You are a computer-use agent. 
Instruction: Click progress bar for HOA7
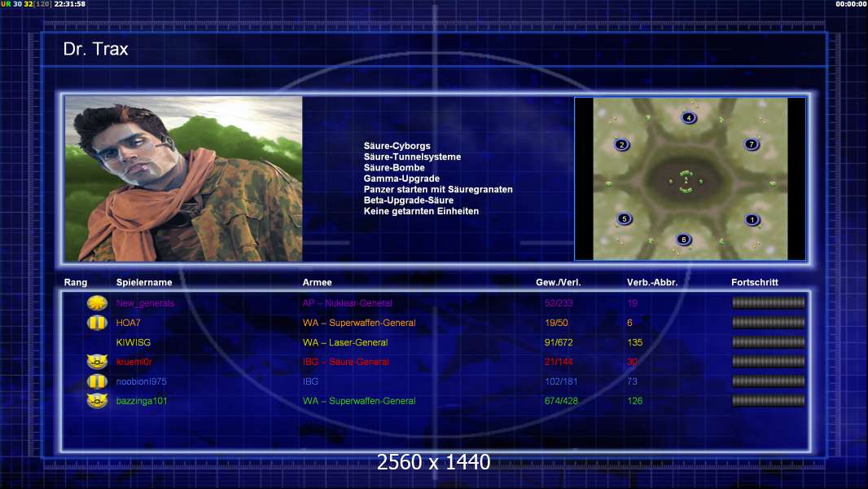click(x=769, y=322)
